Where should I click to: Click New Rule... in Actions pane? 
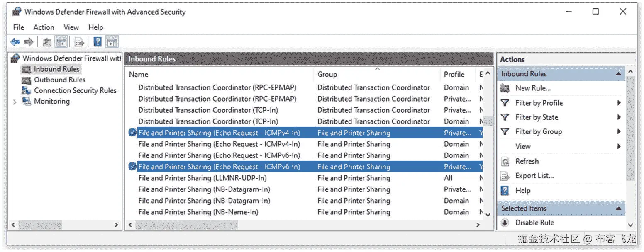pos(533,88)
